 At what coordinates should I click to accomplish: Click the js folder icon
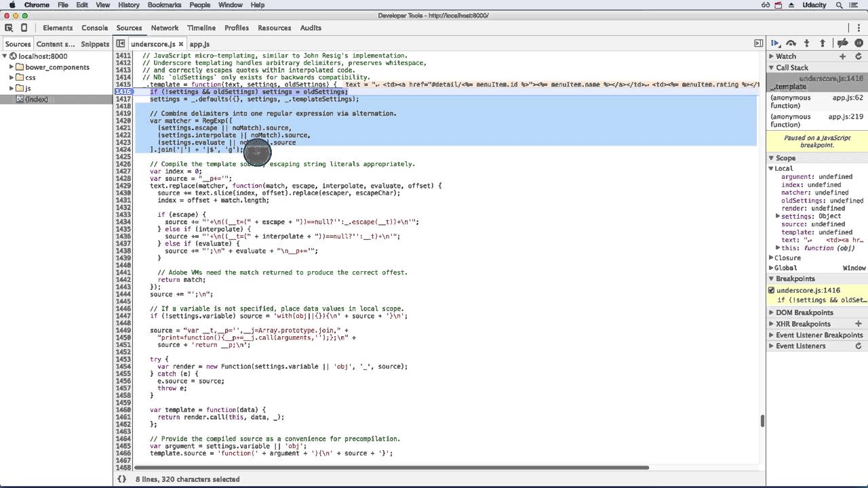(20, 88)
